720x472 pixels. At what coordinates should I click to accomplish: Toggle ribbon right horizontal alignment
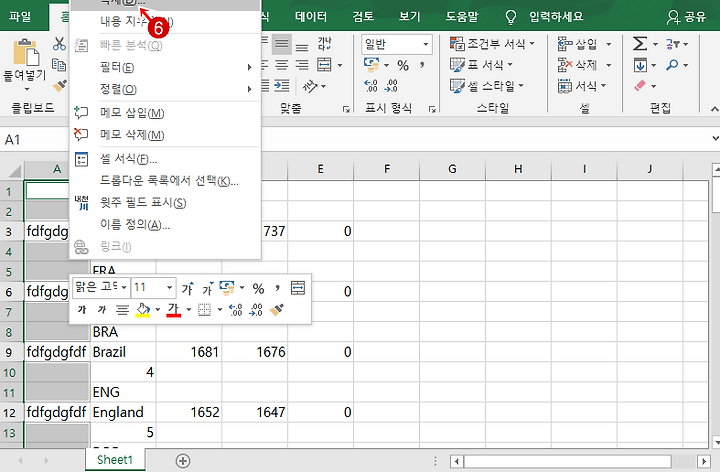coord(302,65)
